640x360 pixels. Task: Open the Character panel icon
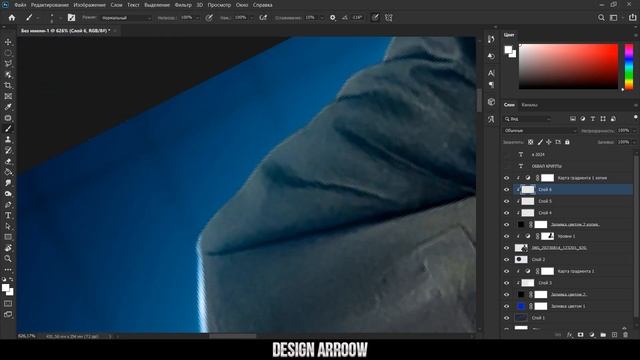(x=491, y=73)
